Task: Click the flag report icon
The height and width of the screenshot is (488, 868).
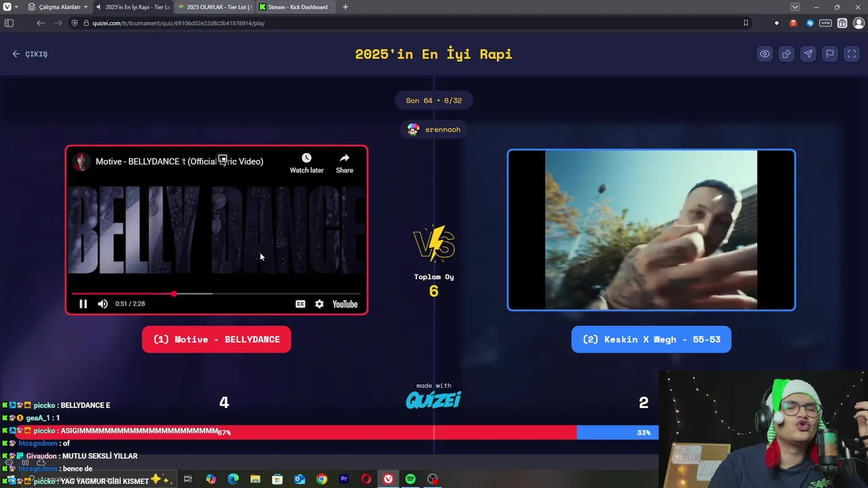Action: click(x=830, y=54)
